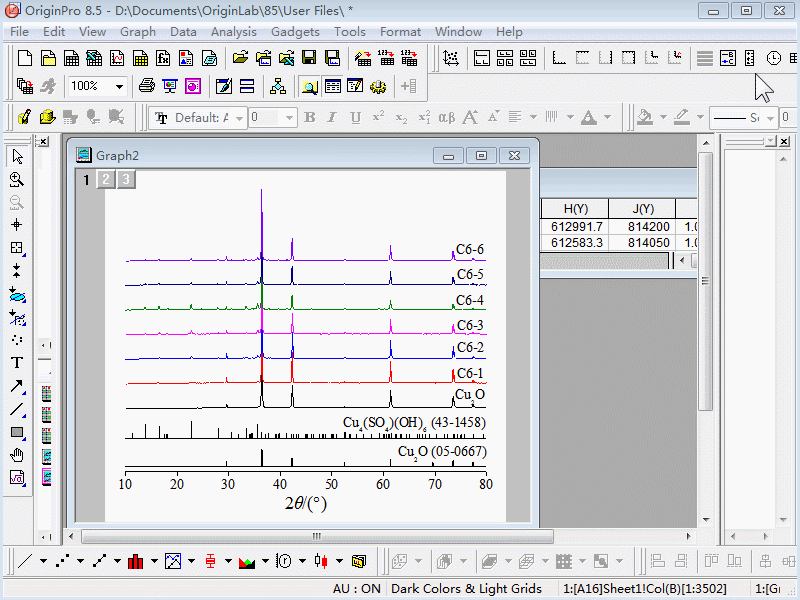Click the Save project floppy disk icon
Viewport: 800px width, 600px height.
[309, 58]
